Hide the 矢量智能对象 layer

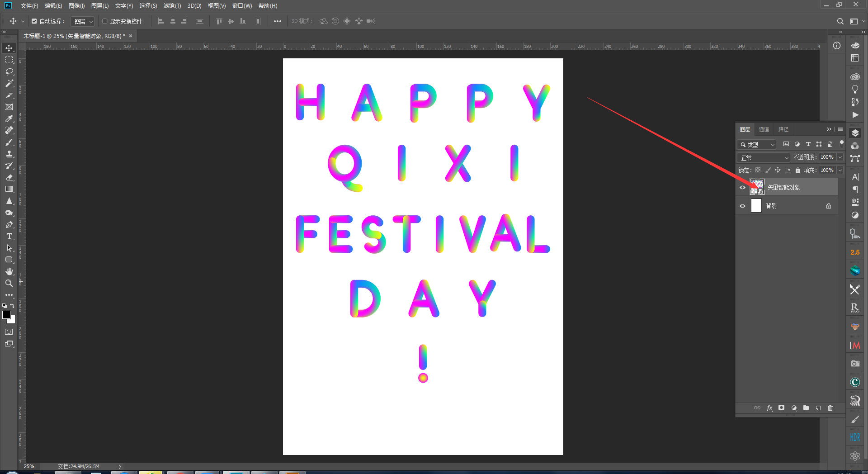click(x=742, y=187)
